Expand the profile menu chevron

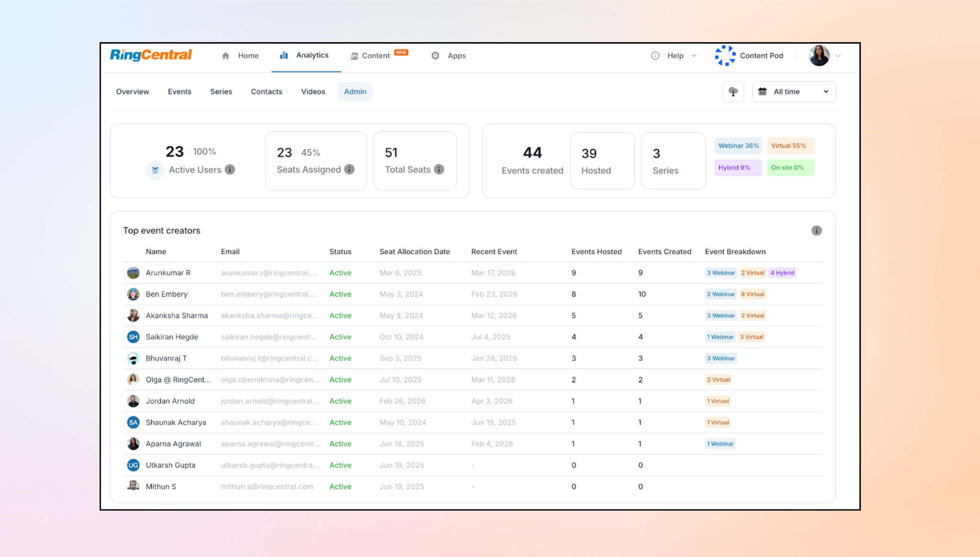[838, 56]
